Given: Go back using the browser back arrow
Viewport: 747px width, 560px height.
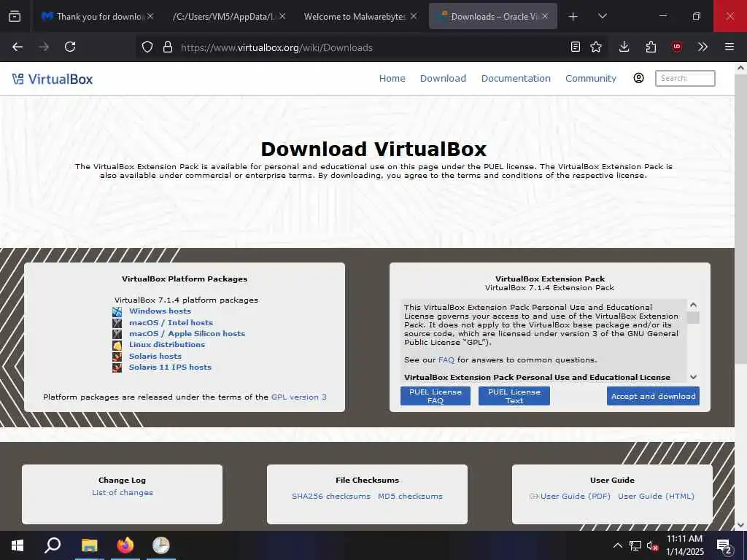Looking at the screenshot, I should pyautogui.click(x=18, y=47).
